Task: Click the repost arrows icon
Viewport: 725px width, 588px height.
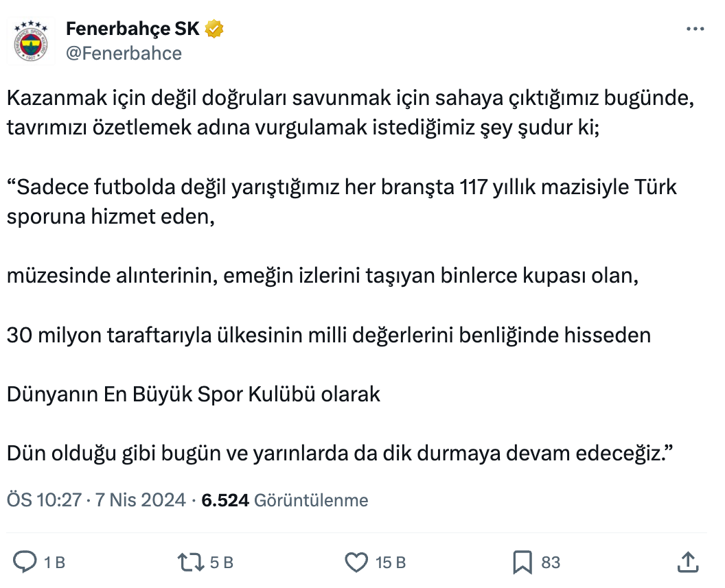Action: [x=191, y=563]
